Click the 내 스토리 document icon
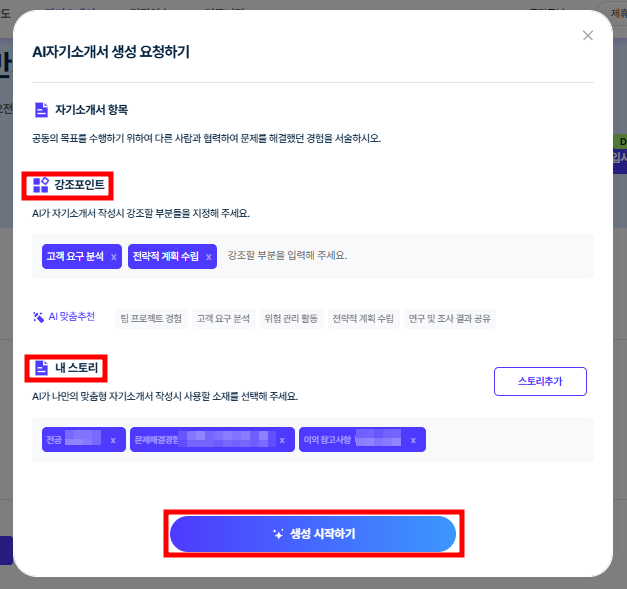This screenshot has width=627, height=589. [x=41, y=368]
